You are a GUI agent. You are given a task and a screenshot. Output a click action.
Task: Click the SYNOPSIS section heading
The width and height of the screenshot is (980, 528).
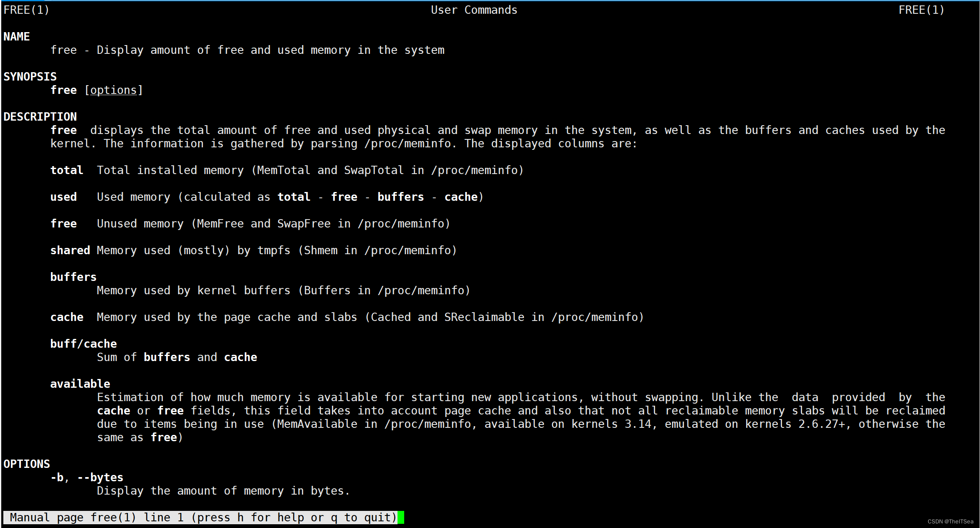(30, 77)
